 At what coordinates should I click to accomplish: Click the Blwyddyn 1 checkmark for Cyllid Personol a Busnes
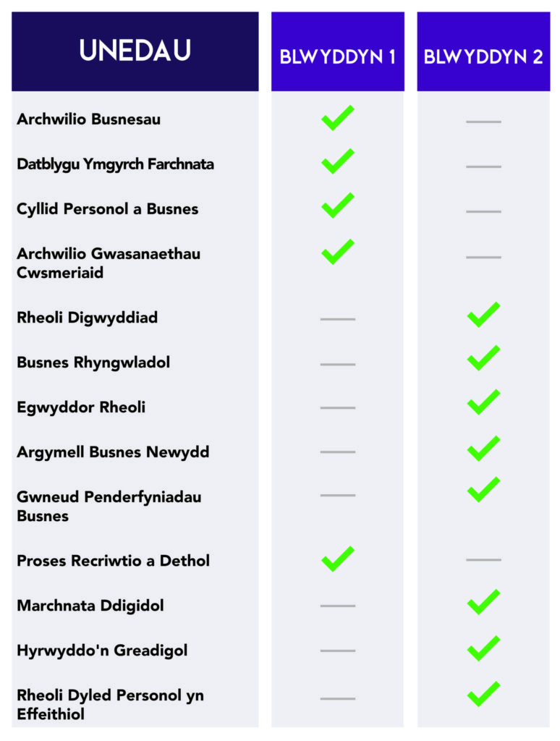pyautogui.click(x=337, y=206)
